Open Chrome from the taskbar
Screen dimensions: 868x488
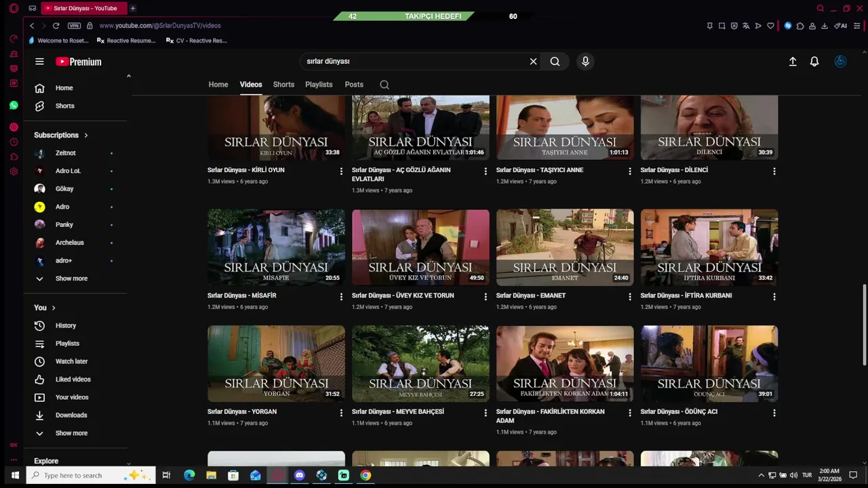(366, 475)
